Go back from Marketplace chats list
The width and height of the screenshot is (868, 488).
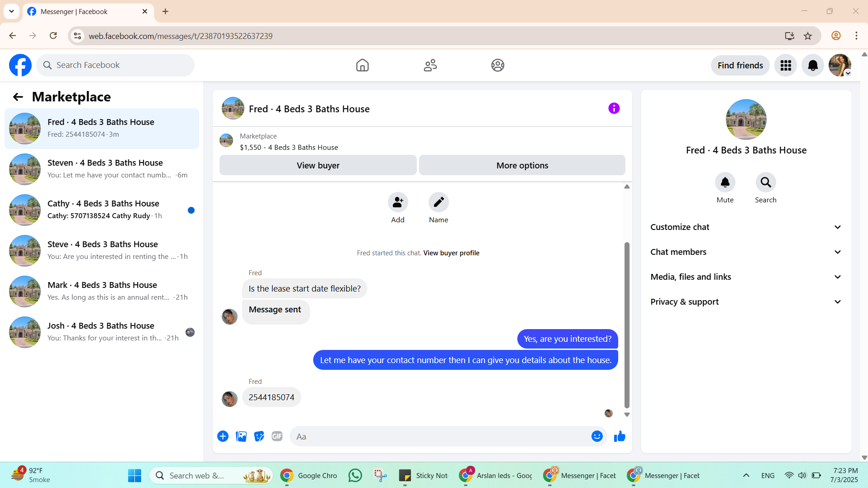pos(18,97)
